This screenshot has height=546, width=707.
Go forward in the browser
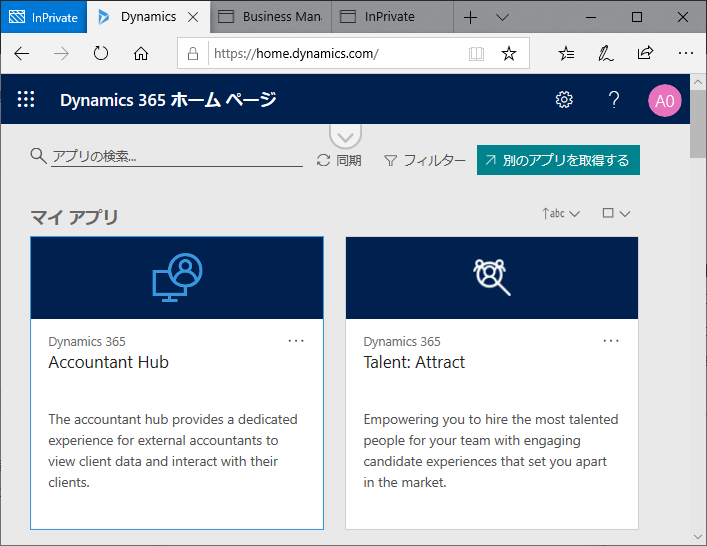tap(61, 54)
